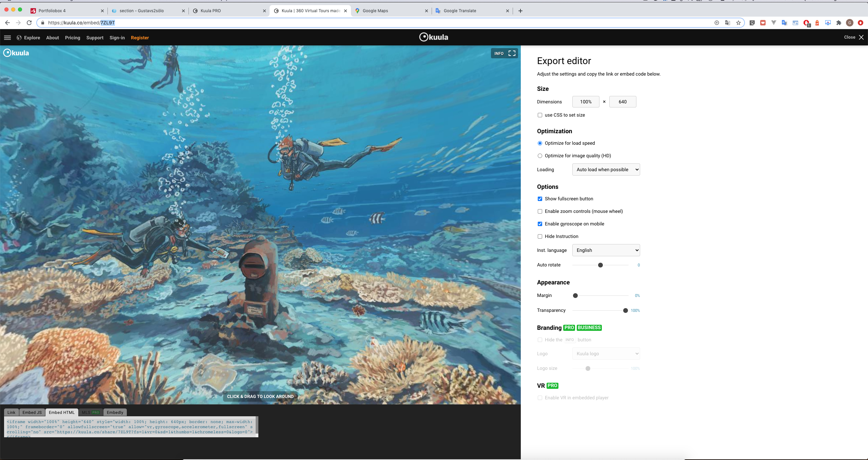The height and width of the screenshot is (460, 868).
Task: Click the Kuula watermark logo on the image
Action: click(x=16, y=53)
